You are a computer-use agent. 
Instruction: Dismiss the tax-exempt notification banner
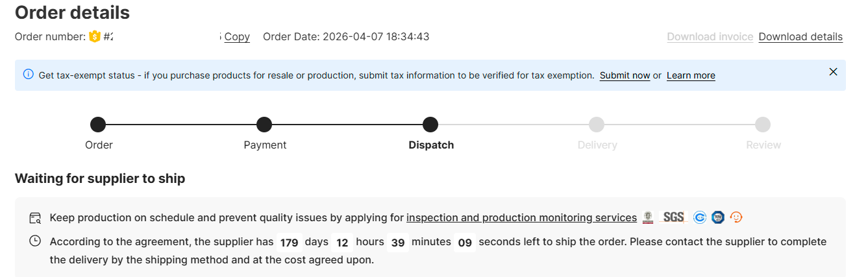pyautogui.click(x=833, y=72)
